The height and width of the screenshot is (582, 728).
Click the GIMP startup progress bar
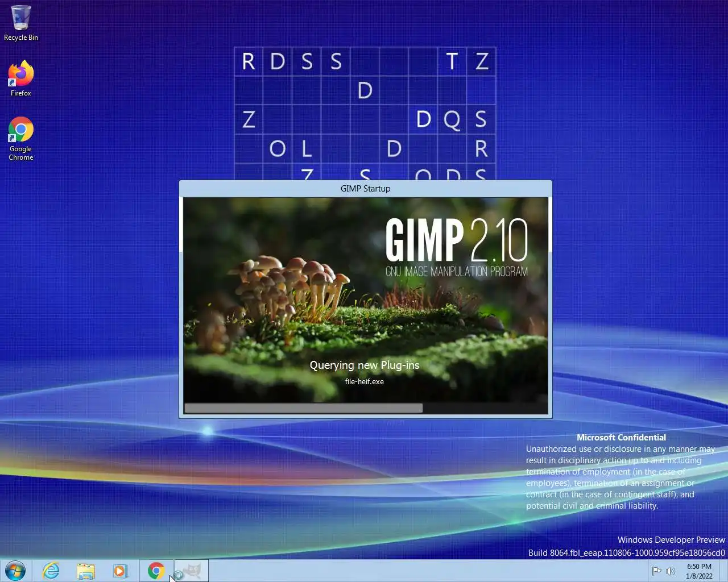(x=366, y=408)
